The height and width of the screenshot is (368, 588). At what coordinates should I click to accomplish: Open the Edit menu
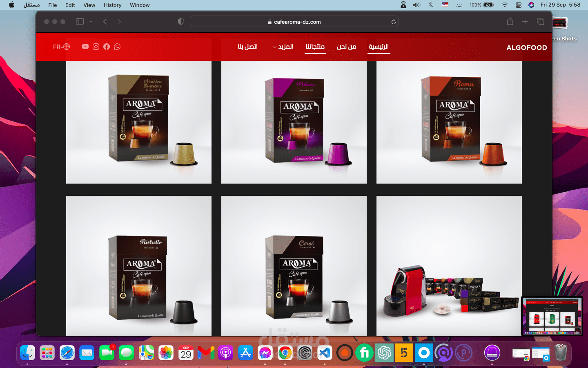click(x=70, y=5)
